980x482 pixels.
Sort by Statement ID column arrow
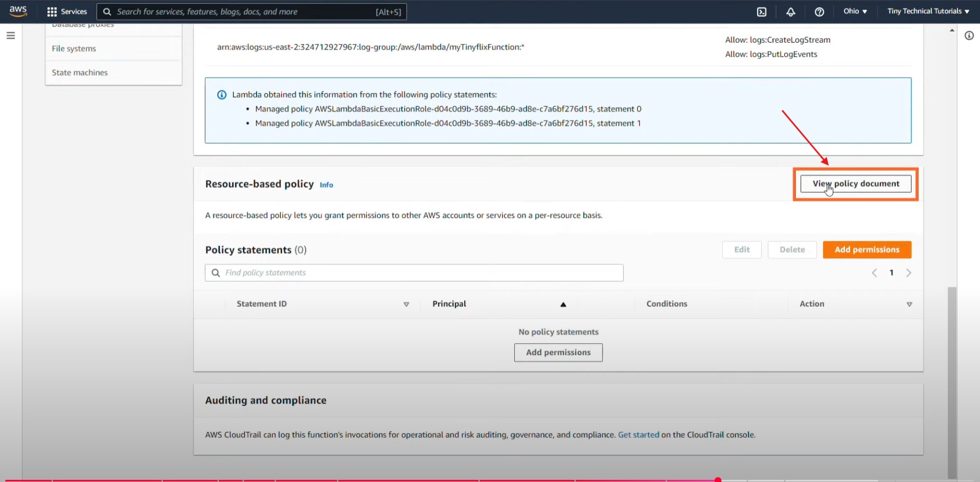(406, 304)
